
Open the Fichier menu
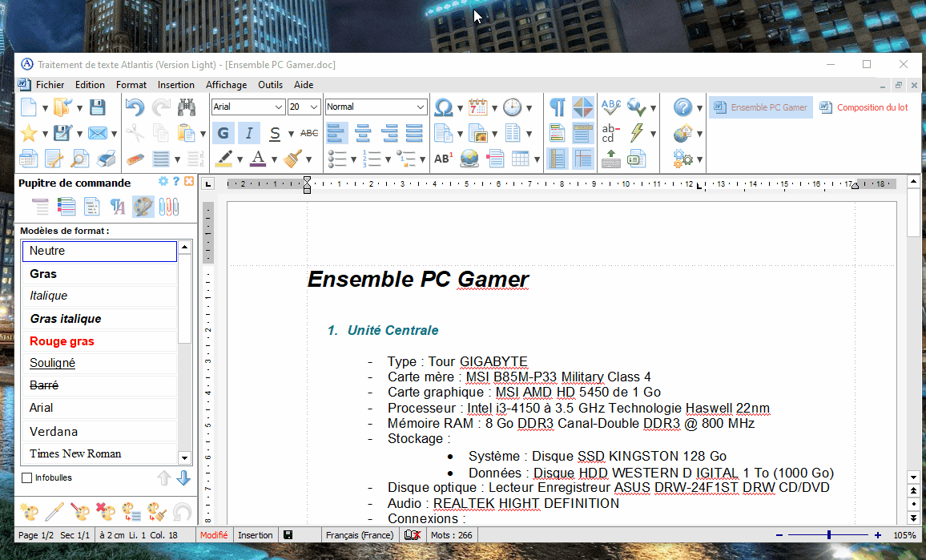pos(50,84)
